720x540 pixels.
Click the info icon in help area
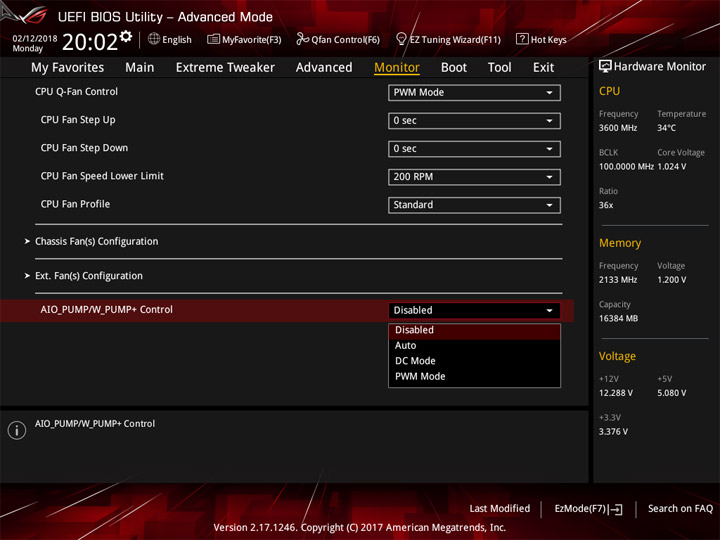17,430
